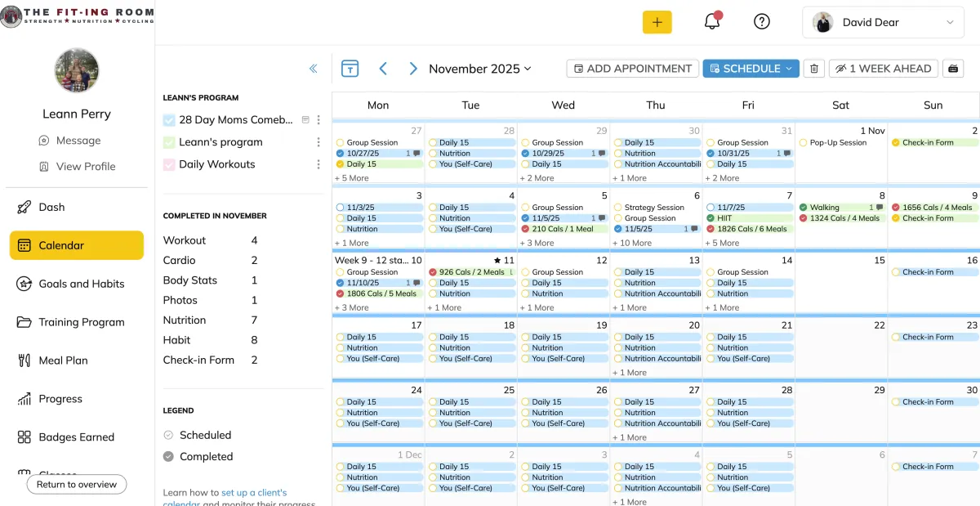Expand + 3 More on November 10
Viewport: 980px width, 506px height.
tap(352, 308)
